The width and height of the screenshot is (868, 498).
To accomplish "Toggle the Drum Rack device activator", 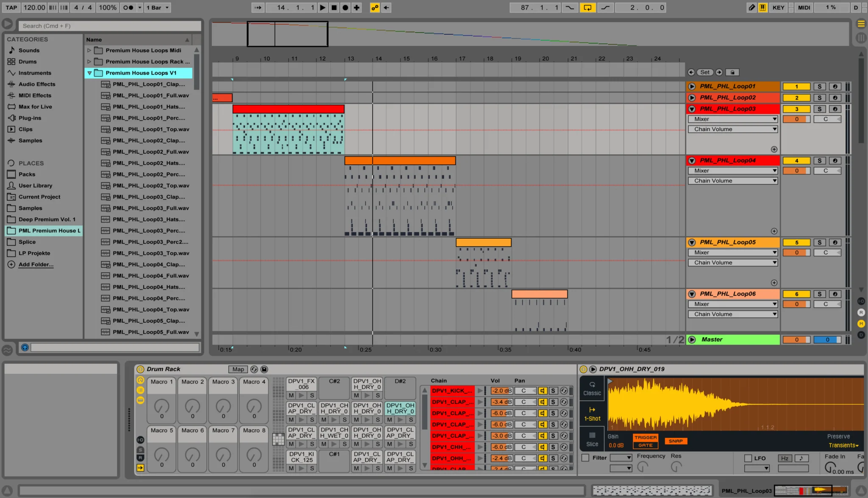I will click(140, 369).
